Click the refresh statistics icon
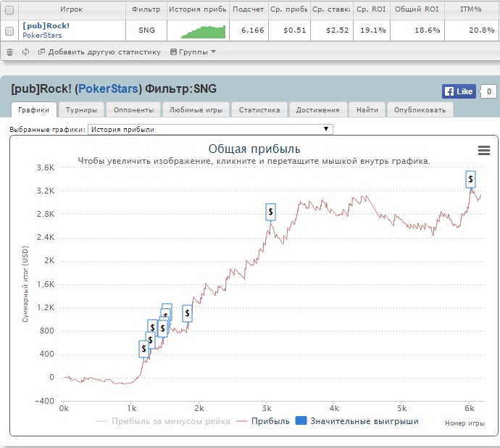Screen dimensions: 500x448 pos(26,52)
